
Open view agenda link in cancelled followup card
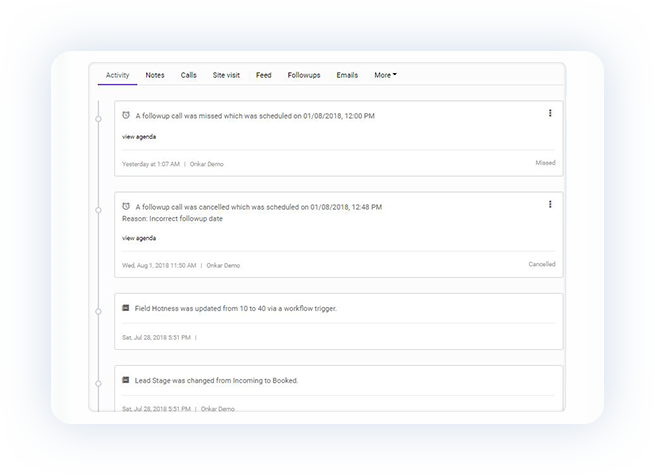139,238
